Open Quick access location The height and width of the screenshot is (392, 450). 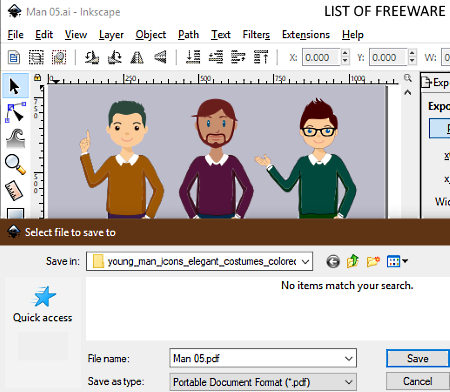click(x=43, y=304)
